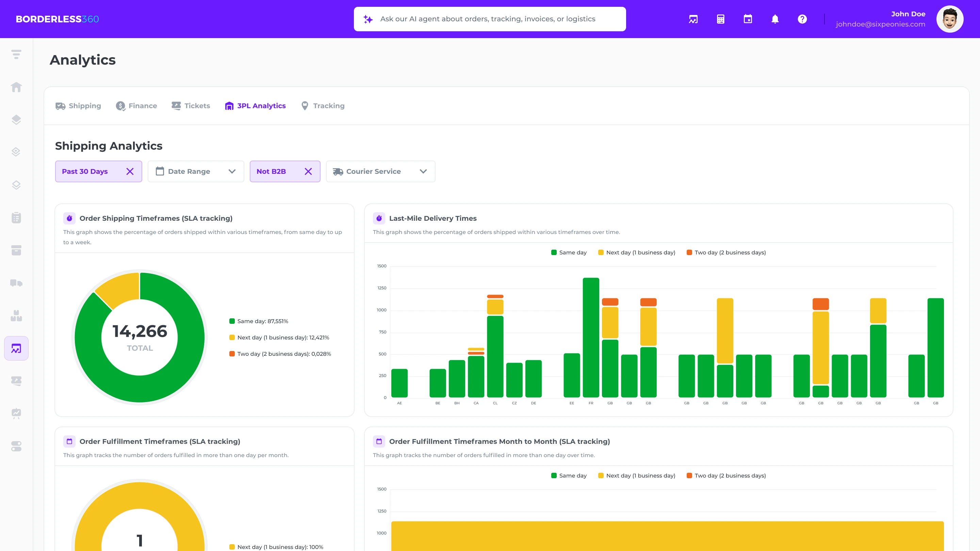Remove the Past 30 Days filter
The image size is (980, 551).
(130, 171)
